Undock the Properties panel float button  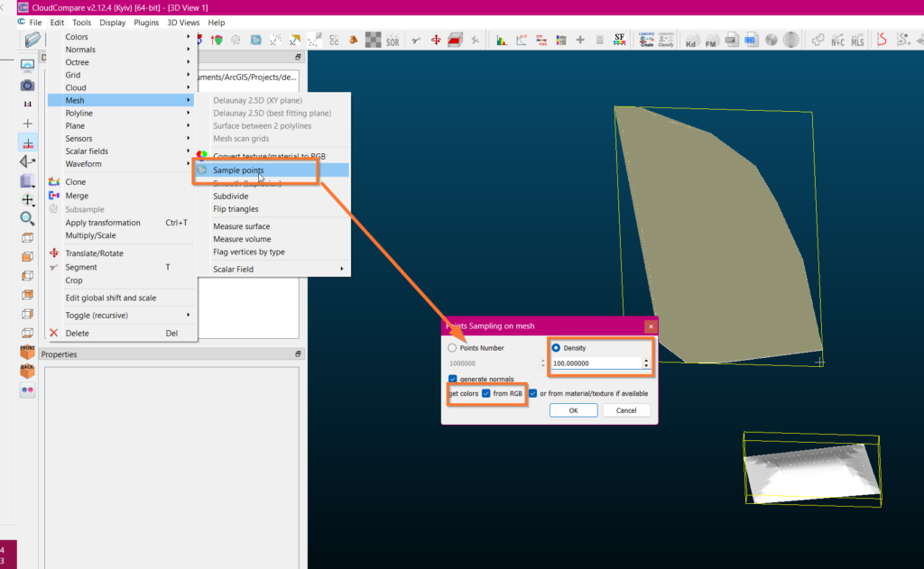point(298,354)
